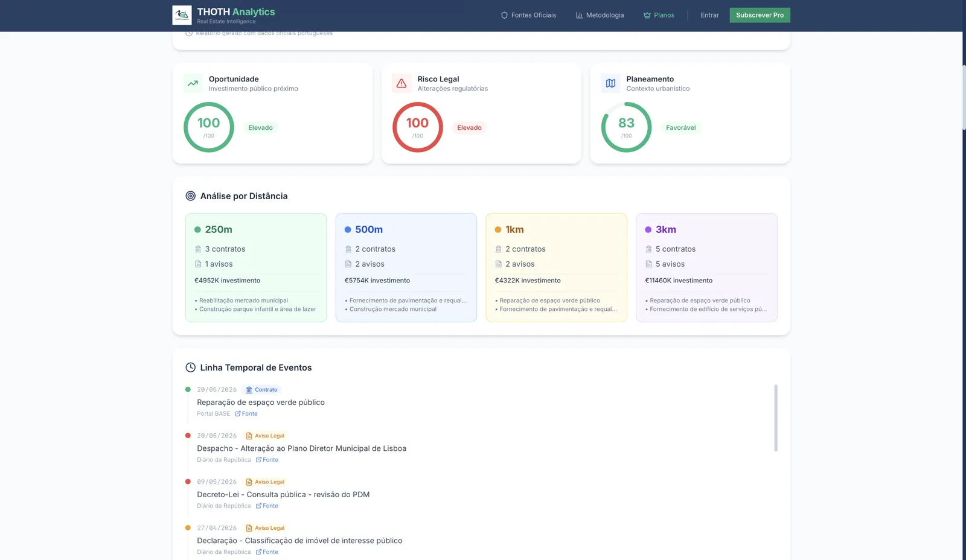The width and height of the screenshot is (966, 560).
Task: Open Fonte link under Decreto-Lei event
Action: [x=267, y=506]
